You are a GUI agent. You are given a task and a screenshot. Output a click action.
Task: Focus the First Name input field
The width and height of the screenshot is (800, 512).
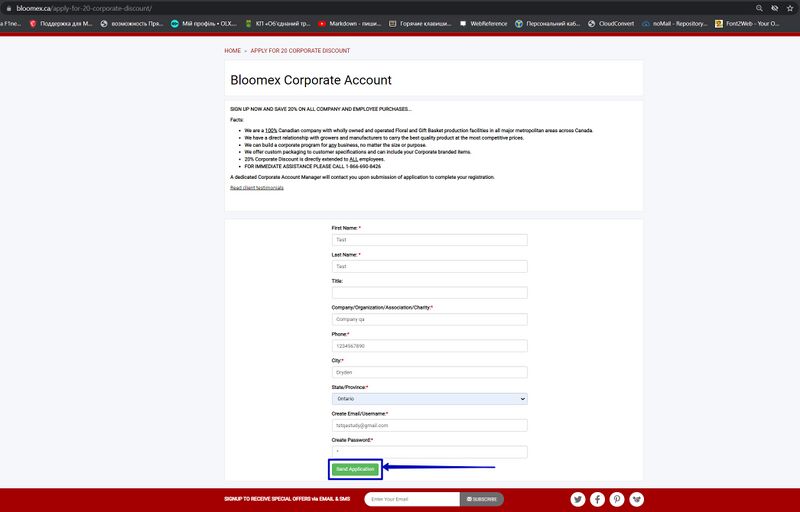point(430,240)
